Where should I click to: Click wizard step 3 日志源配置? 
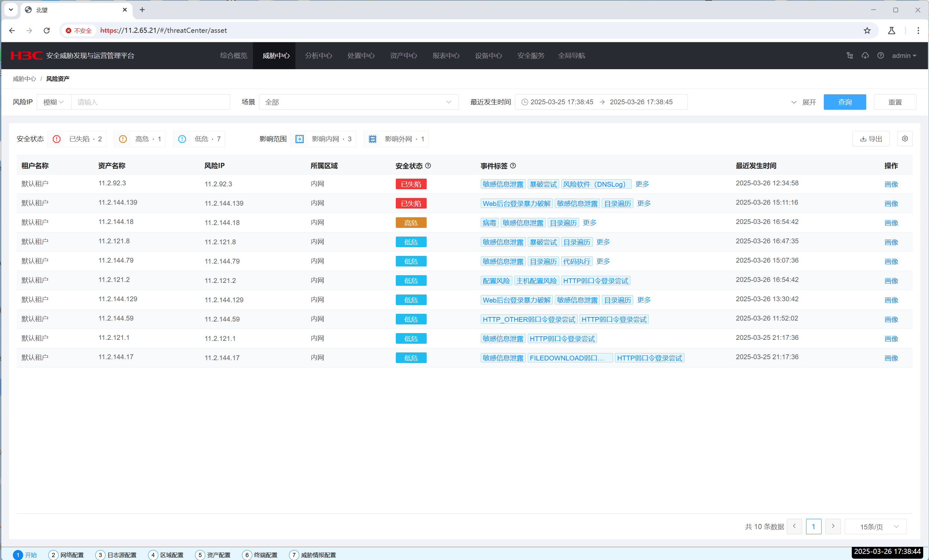(116, 555)
